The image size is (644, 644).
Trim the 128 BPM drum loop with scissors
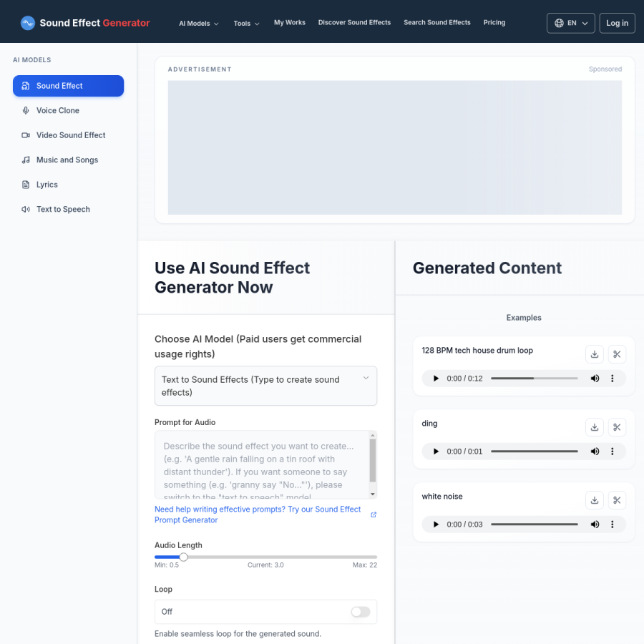(x=617, y=354)
